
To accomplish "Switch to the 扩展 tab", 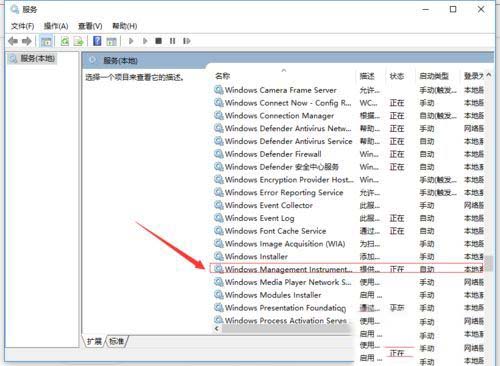I will 94,341.
